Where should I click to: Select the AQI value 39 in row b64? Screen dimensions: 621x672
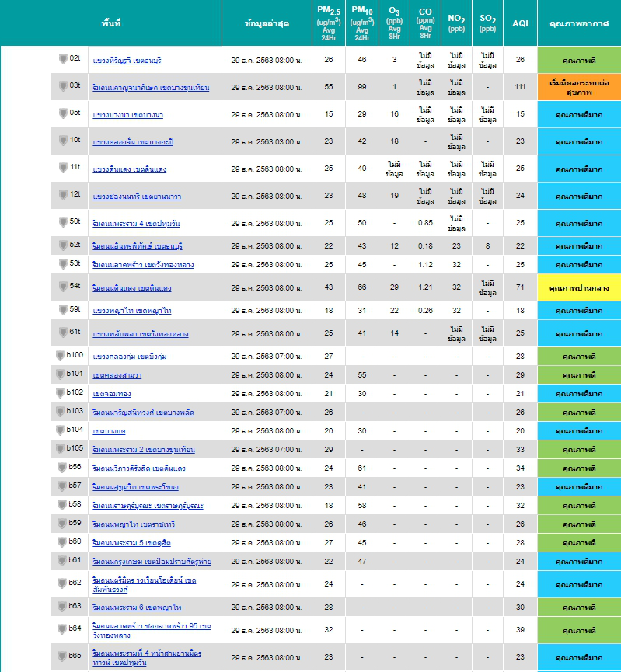point(520,629)
